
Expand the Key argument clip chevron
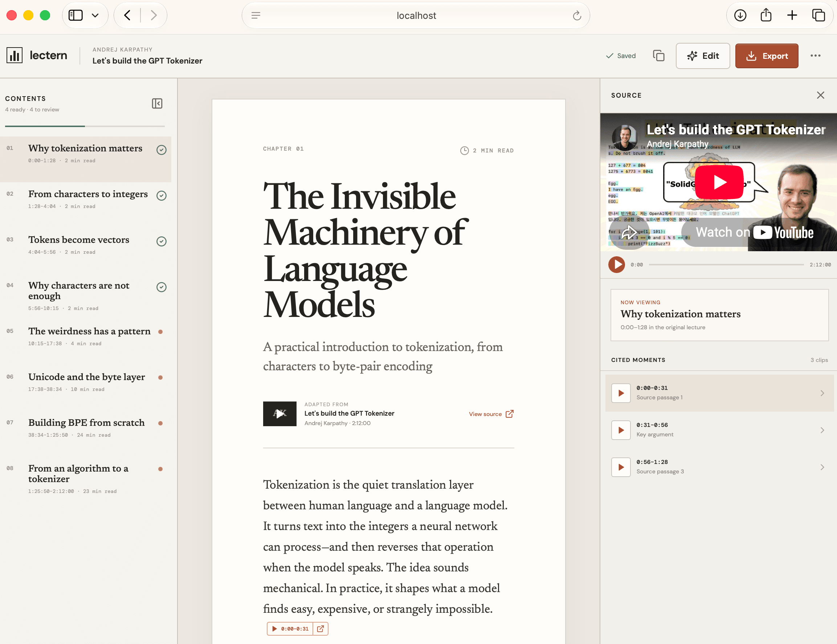pyautogui.click(x=822, y=430)
